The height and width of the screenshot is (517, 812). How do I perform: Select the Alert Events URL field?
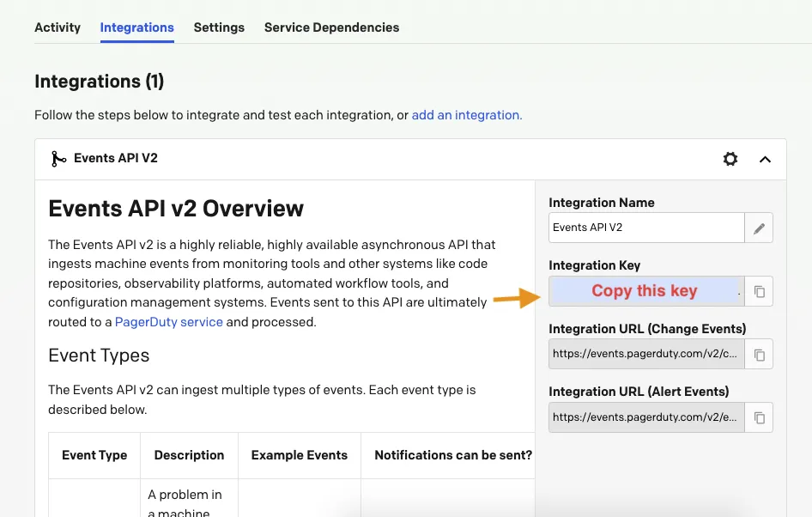tap(646, 417)
